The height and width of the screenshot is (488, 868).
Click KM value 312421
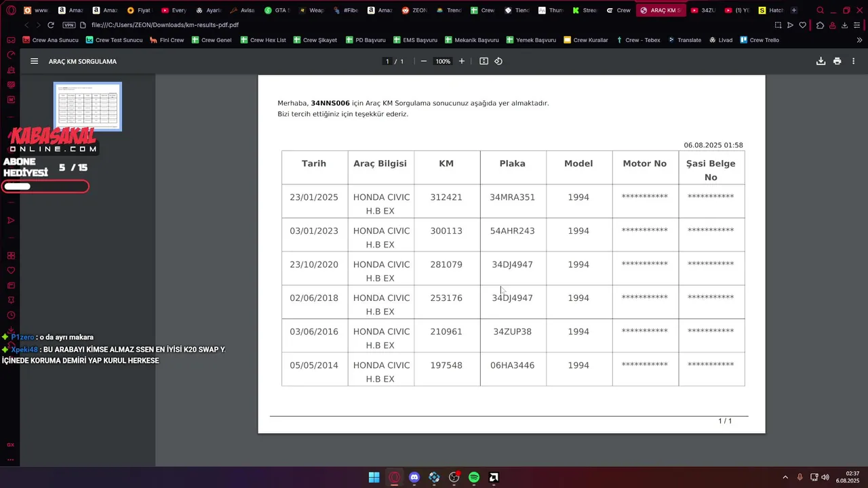pos(446,197)
